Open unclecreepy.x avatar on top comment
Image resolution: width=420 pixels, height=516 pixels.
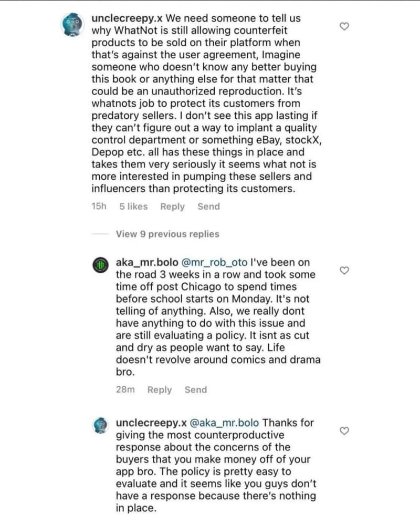pos(72,24)
